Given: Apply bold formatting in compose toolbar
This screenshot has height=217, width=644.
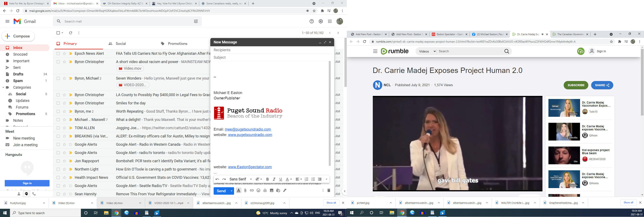Looking at the screenshot, I should pos(268,179).
